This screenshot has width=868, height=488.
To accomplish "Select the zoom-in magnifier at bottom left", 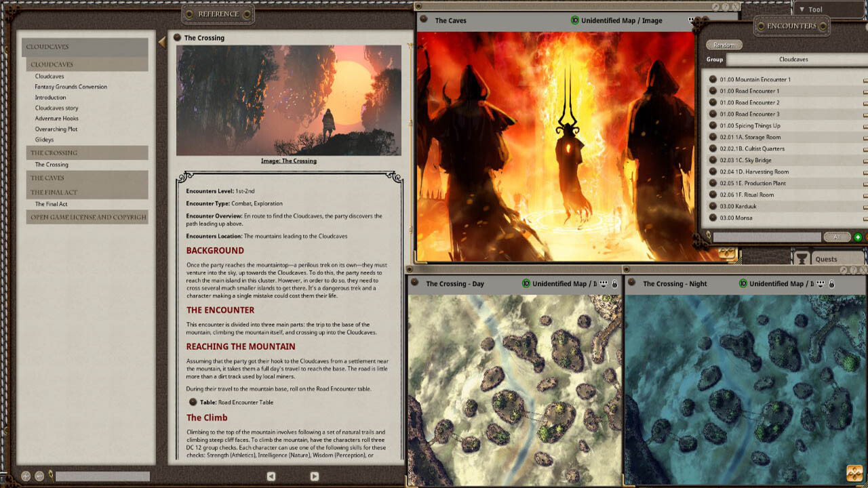I will click(x=25, y=476).
